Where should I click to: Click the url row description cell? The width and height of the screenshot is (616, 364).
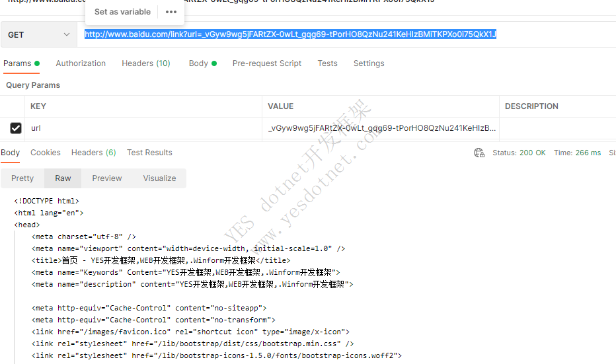tap(558, 128)
